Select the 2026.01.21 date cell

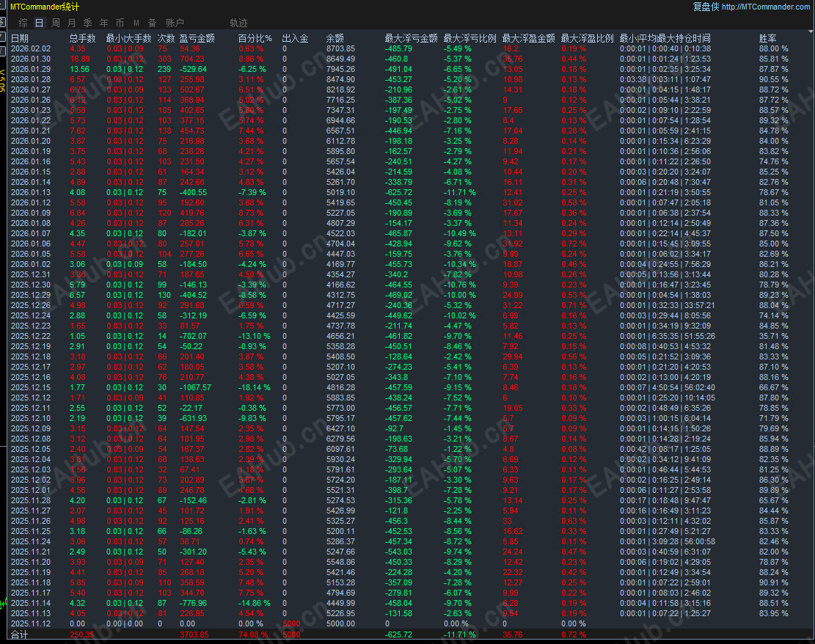31,131
